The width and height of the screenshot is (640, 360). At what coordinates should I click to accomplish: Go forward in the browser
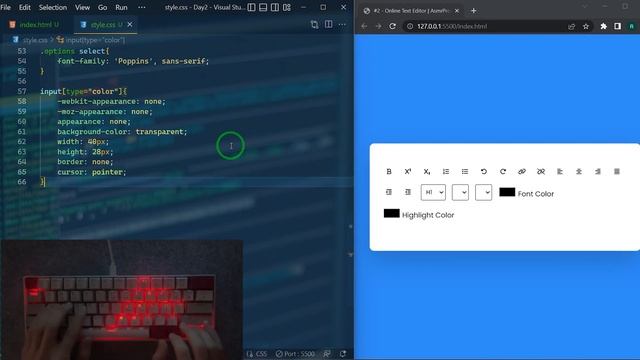(378, 26)
